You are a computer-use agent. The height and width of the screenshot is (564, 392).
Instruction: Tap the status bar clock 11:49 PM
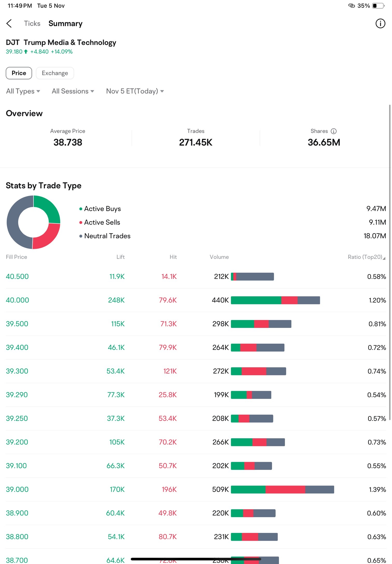(20, 6)
